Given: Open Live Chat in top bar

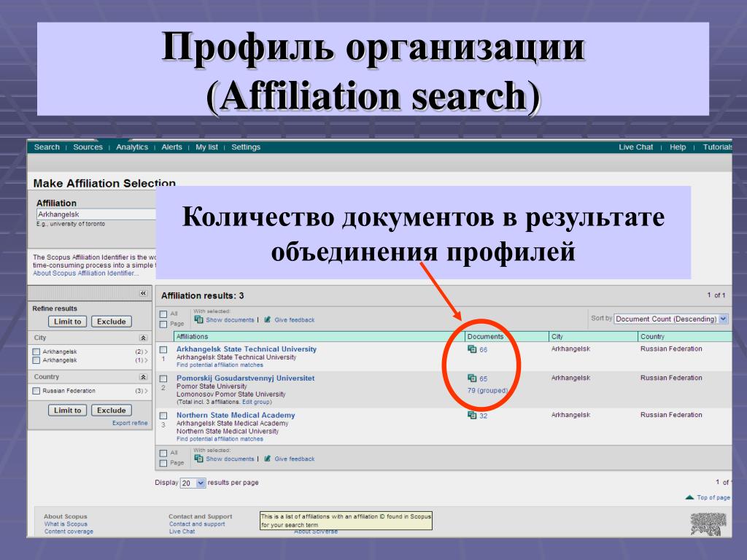Looking at the screenshot, I should [635, 147].
